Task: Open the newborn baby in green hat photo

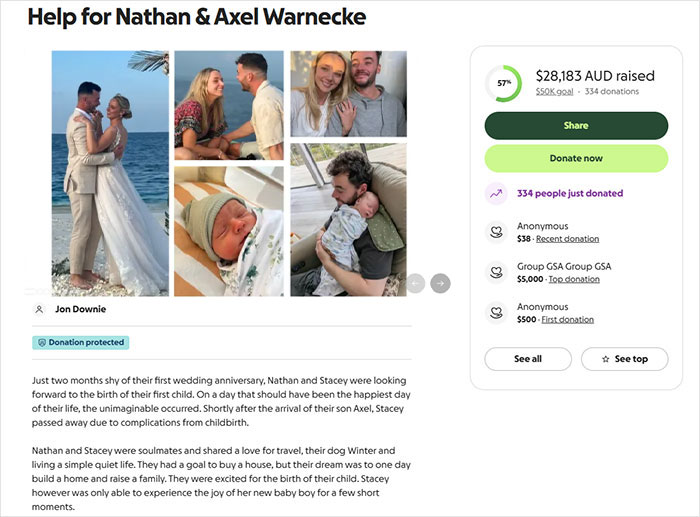Action: [228, 230]
